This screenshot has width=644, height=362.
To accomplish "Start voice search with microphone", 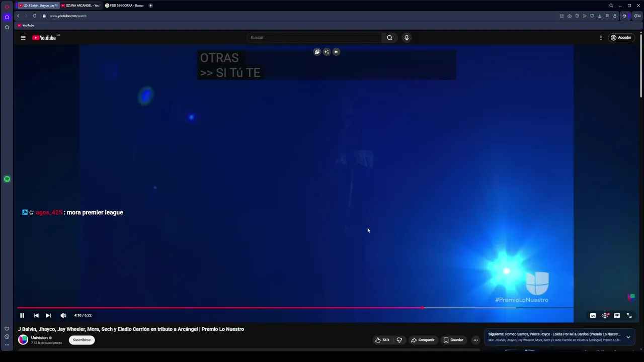I will (x=407, y=38).
